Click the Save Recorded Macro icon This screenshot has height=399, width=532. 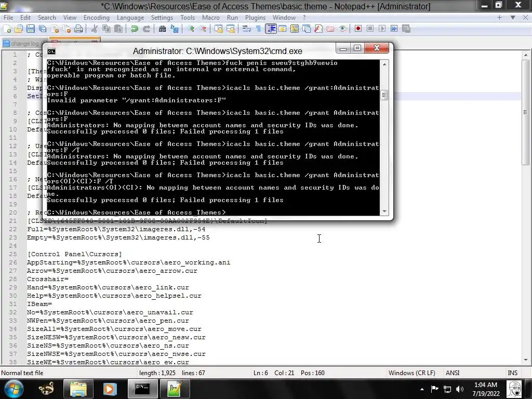pyautogui.click(x=406, y=29)
